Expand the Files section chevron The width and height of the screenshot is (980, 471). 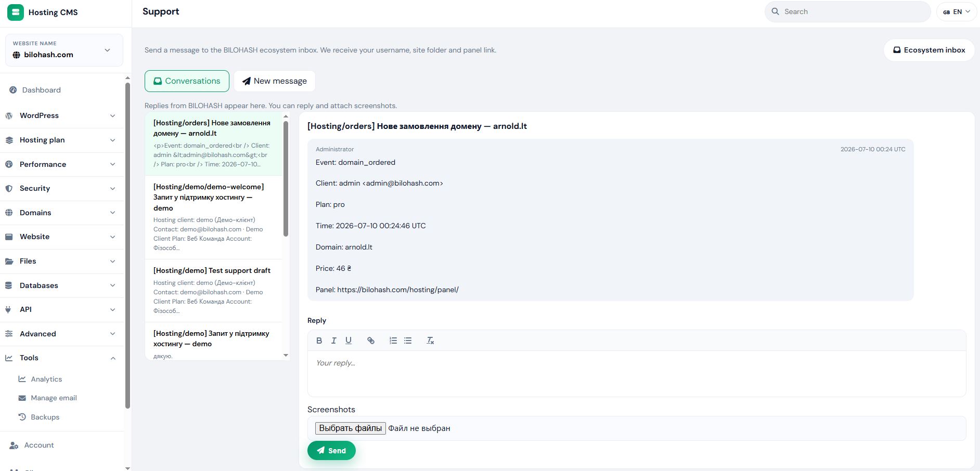(112, 261)
